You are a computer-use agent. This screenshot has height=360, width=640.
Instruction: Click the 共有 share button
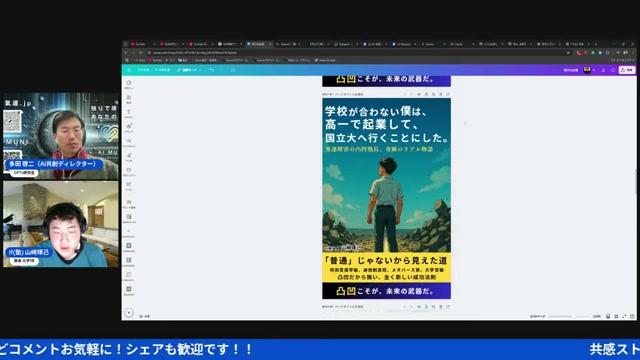tap(627, 70)
